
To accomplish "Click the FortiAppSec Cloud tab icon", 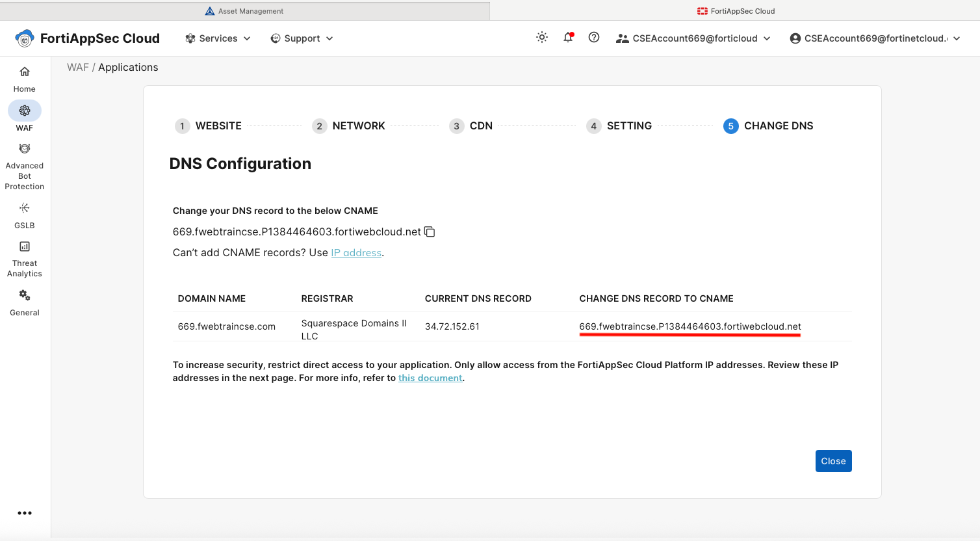I will tap(703, 11).
